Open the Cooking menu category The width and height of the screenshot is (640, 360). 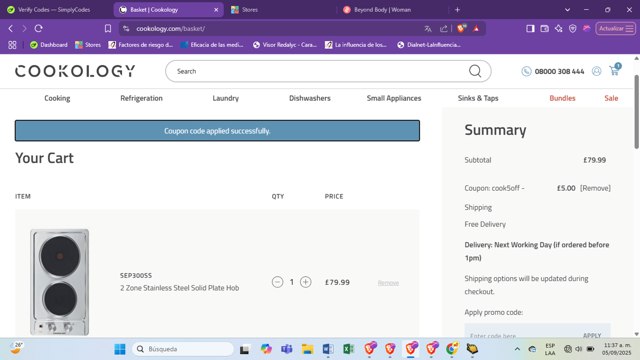57,98
